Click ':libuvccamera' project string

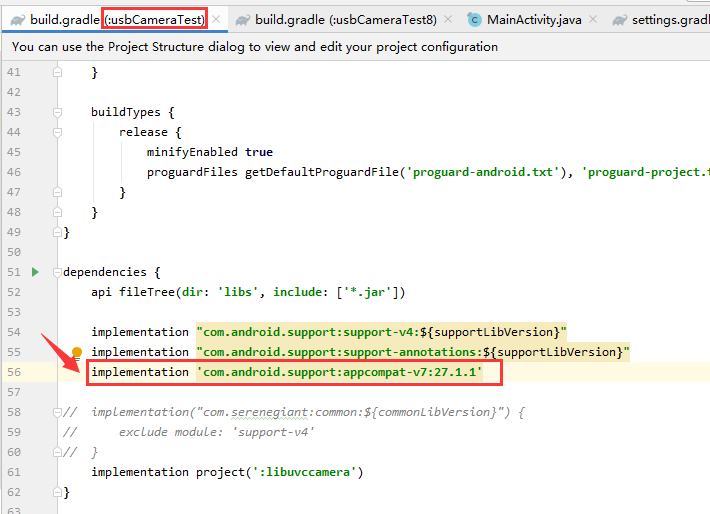(x=304, y=472)
